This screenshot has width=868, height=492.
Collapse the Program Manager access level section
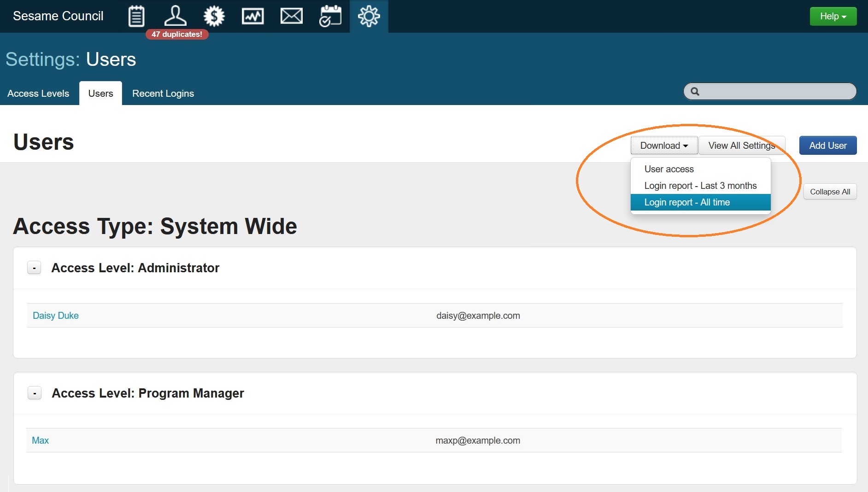35,393
